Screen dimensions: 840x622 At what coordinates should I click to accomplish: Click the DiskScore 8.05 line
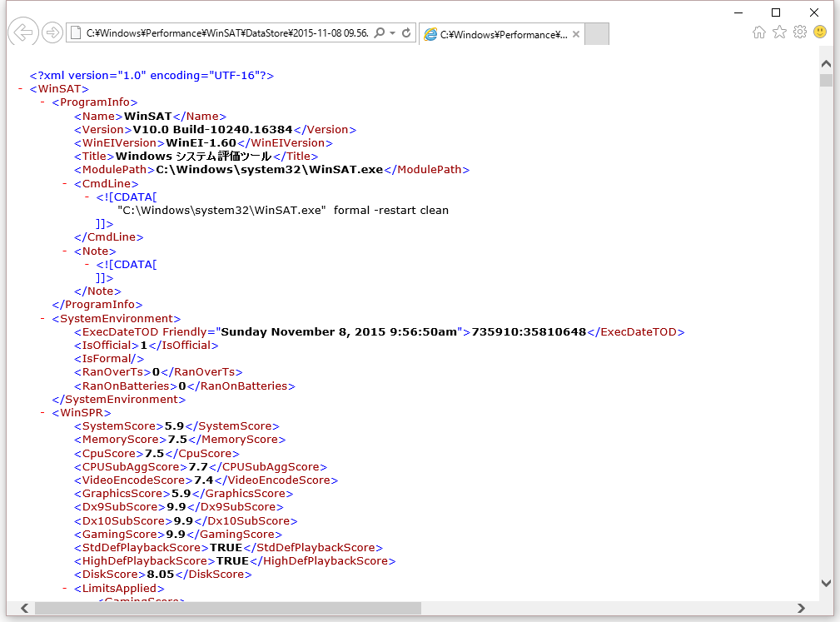163,575
